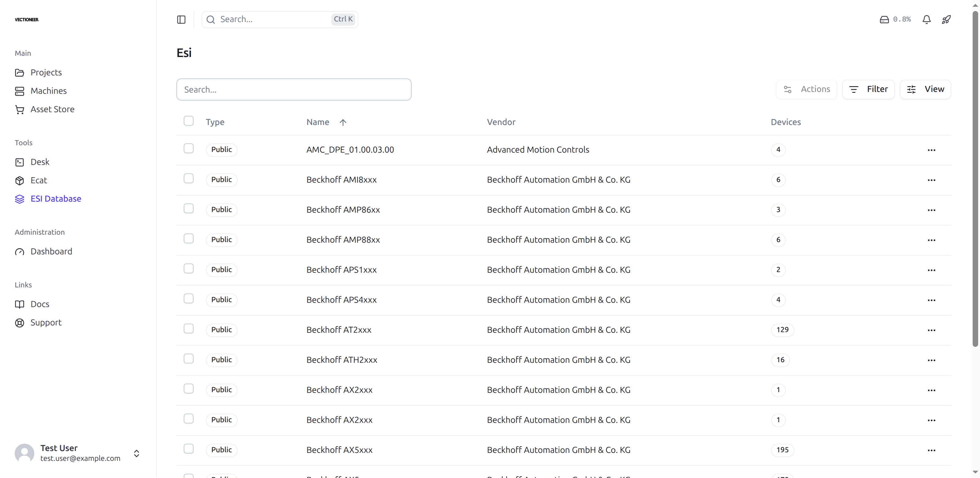The image size is (980, 478).
Task: Click the 129 devices badge
Action: (782, 330)
